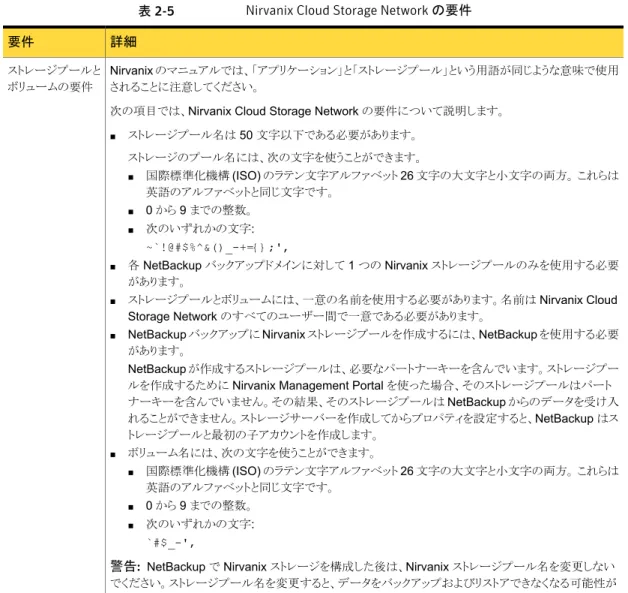Click the line 'ストレージのプール名には、次の文字を使うことができます'
628x593 pixels.
(274, 157)
